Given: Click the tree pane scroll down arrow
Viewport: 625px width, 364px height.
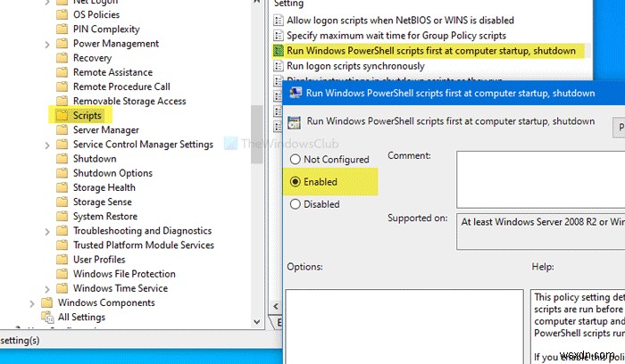Looking at the screenshot, I should [x=257, y=321].
